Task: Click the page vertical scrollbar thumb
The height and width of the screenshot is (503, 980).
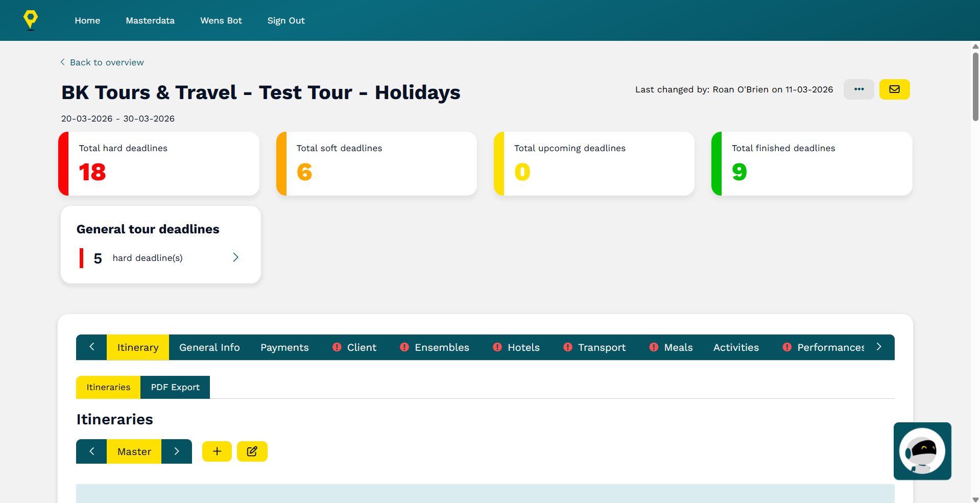Action: click(975, 86)
